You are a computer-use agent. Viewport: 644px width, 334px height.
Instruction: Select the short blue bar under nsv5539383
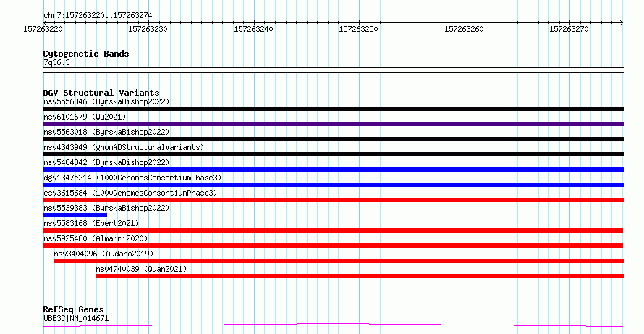click(75, 215)
